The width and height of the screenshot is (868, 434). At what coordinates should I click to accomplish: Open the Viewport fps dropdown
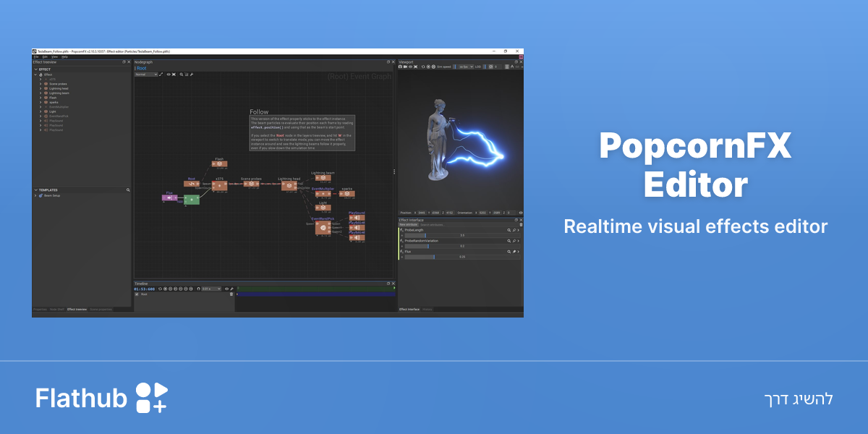click(x=466, y=67)
